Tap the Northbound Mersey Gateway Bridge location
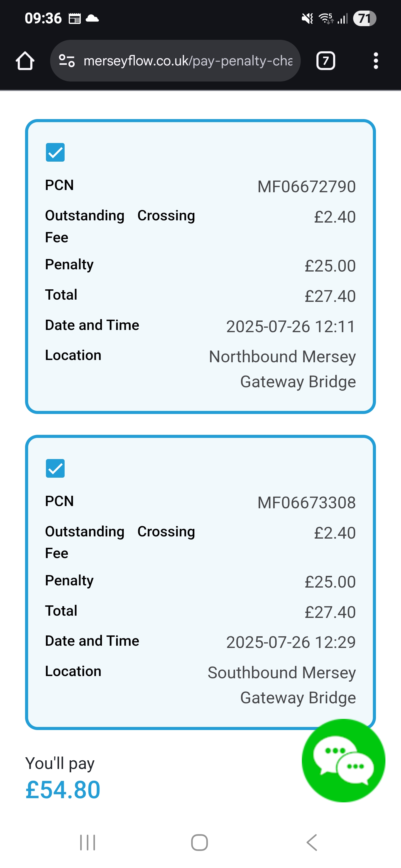Viewport: 401px width, 868px height. click(x=282, y=369)
